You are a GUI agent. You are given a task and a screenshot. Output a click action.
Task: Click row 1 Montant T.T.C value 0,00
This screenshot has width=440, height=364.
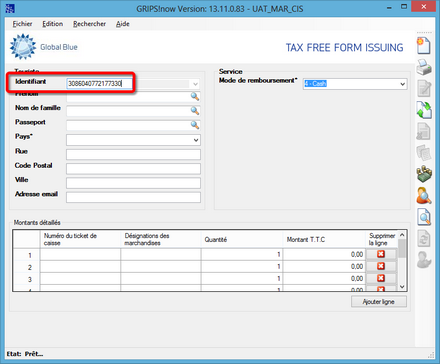pyautogui.click(x=357, y=254)
